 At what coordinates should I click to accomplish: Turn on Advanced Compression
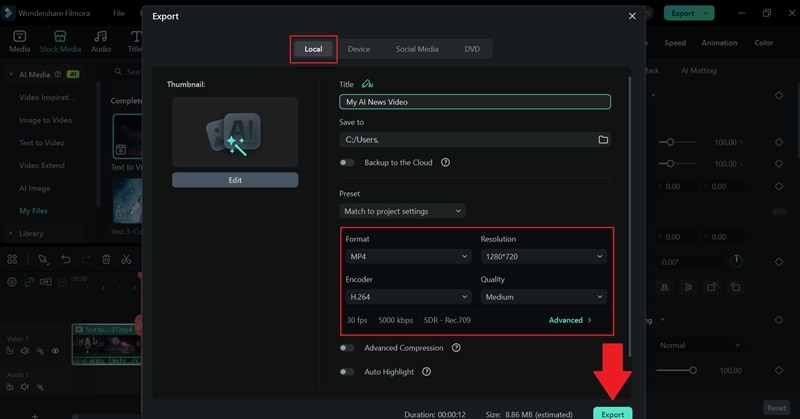point(347,348)
